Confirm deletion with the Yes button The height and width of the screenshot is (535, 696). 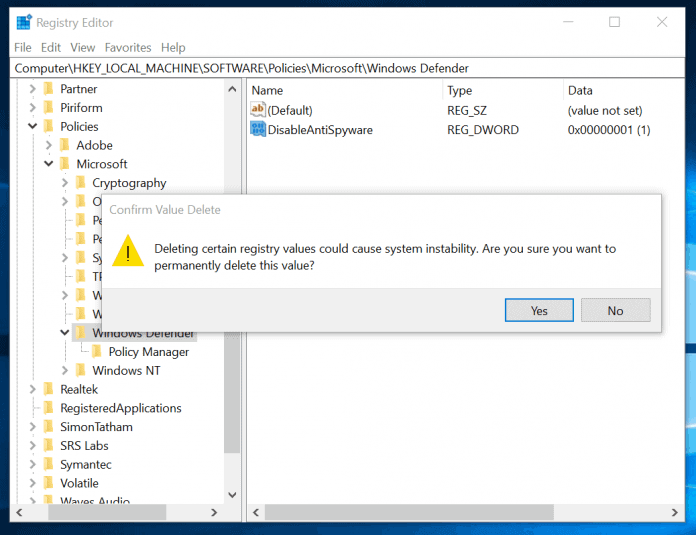tap(539, 310)
